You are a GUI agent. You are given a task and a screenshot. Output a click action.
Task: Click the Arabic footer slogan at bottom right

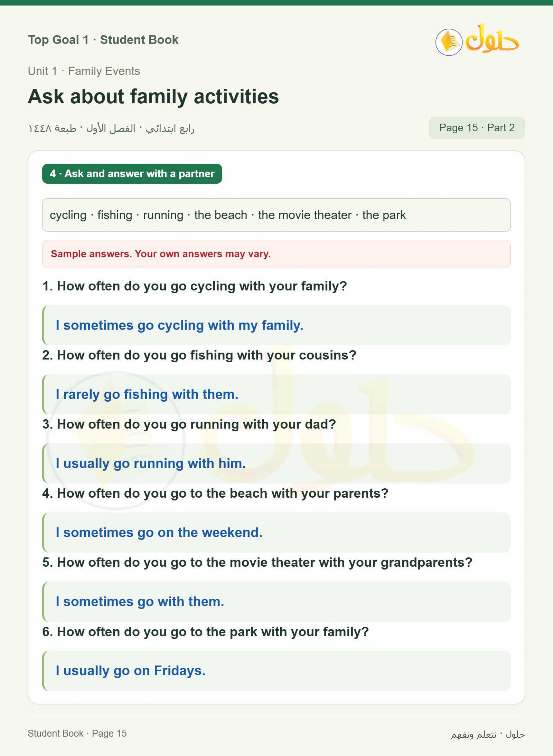point(488,734)
